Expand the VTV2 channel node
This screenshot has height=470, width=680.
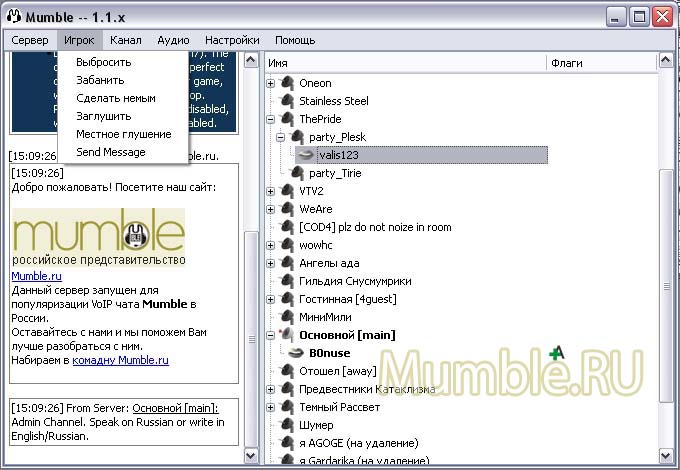(271, 191)
